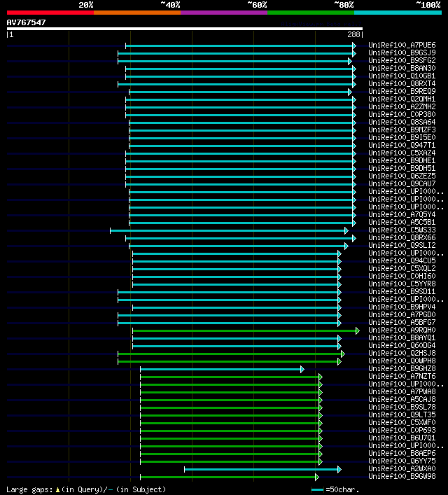Click the UniRef100_Q0WPH8 hit label
448x495 pixels.
(x=402, y=361)
